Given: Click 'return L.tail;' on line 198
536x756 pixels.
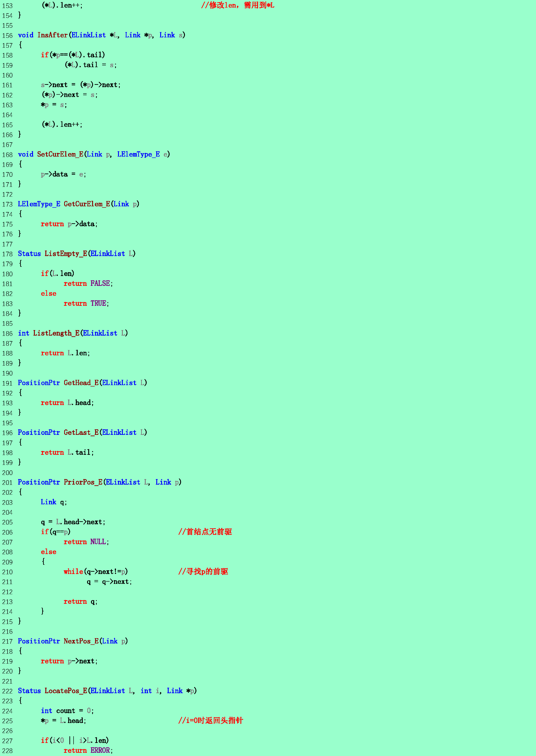Looking at the screenshot, I should point(67,452).
